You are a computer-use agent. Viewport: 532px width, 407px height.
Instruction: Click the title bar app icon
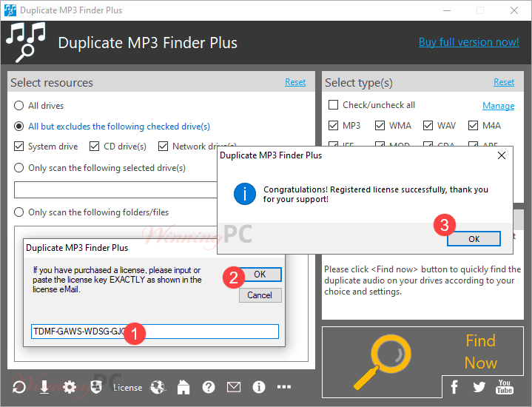10,10
